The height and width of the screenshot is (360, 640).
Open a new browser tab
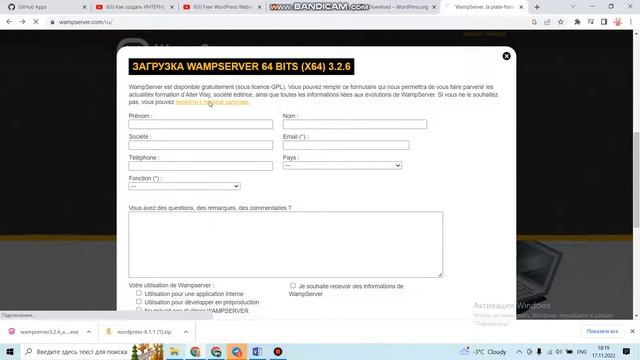(x=537, y=7)
